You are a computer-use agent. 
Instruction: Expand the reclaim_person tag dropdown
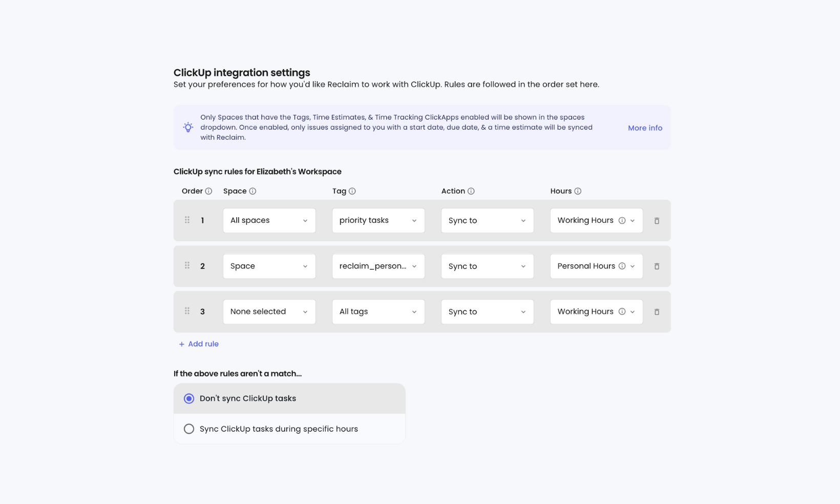[379, 266]
